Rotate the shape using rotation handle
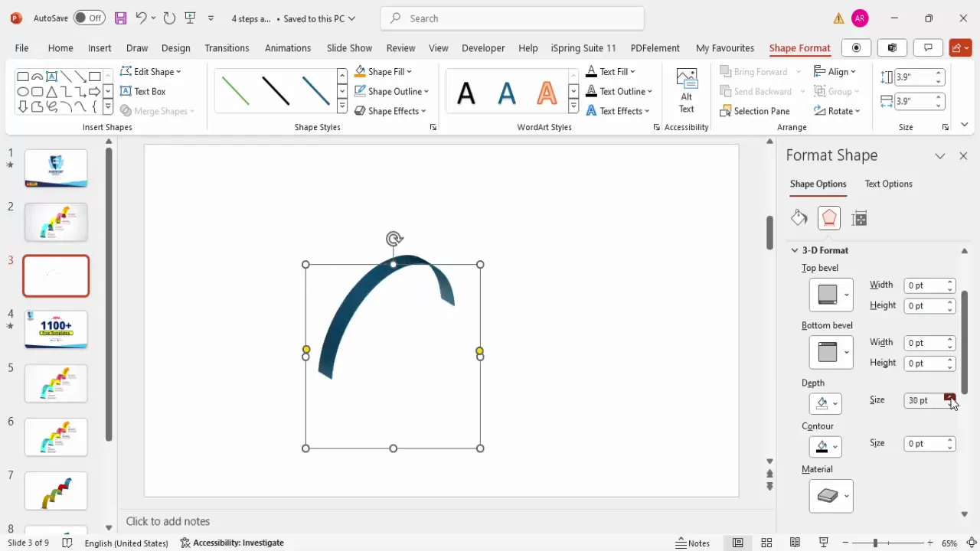Image resolution: width=980 pixels, height=551 pixels. click(x=394, y=239)
